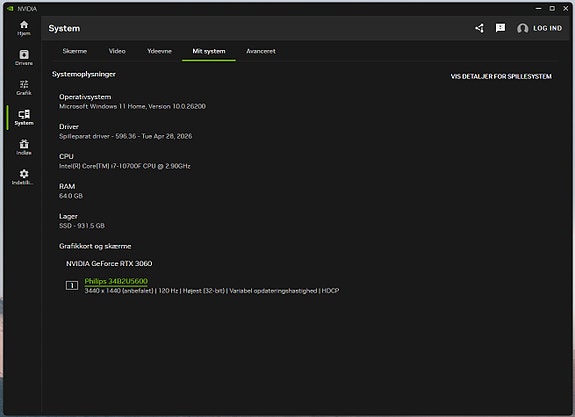Click the user avatar icon
Image resolution: width=575 pixels, height=417 pixels.
(x=523, y=28)
